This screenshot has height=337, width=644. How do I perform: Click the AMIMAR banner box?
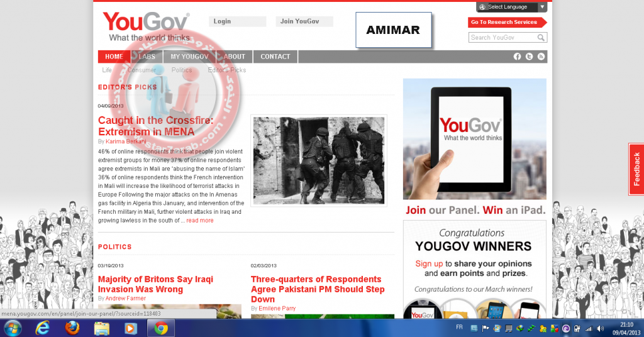pos(394,30)
